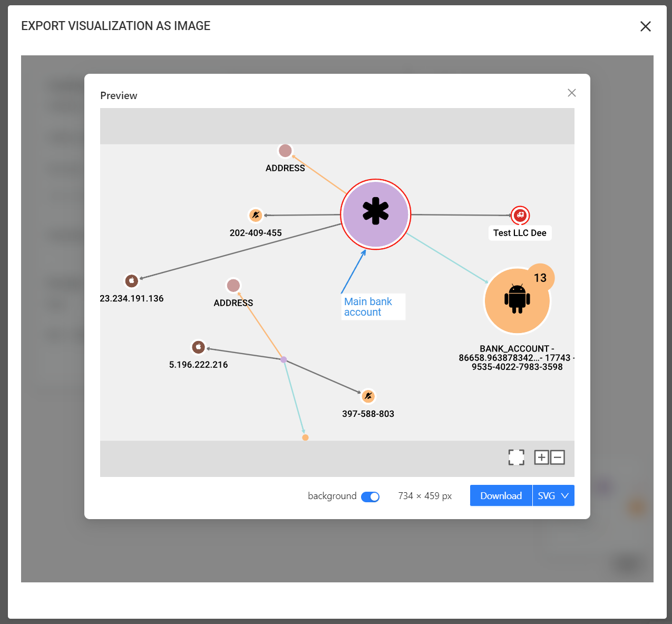The width and height of the screenshot is (672, 624).
Task: Zoom out with the minus icon
Action: coord(558,457)
